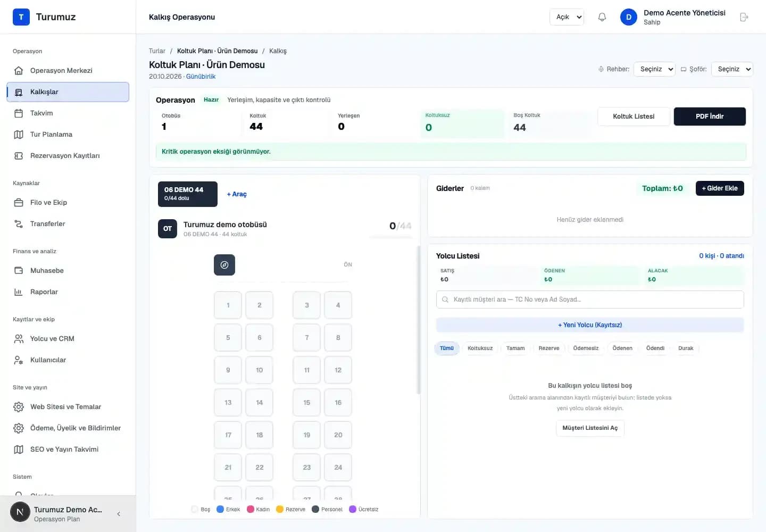
Task: Collapse the sidebar with the chevron
Action: pyautogui.click(x=119, y=514)
